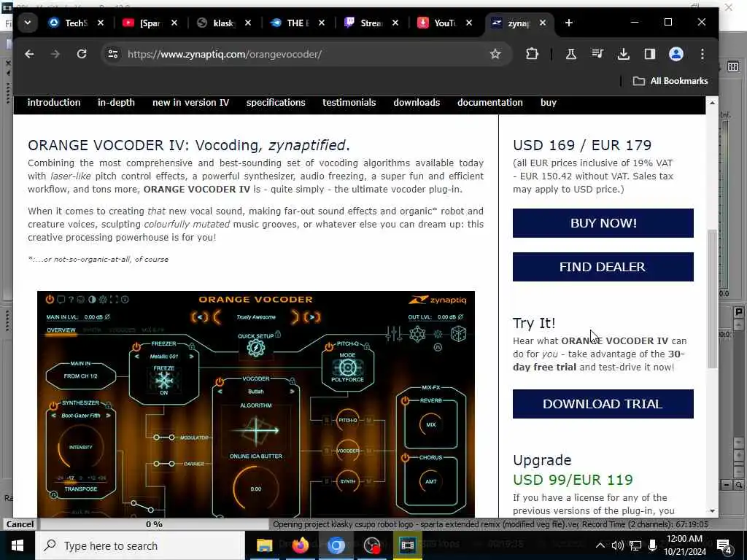The image size is (747, 560).
Task: Open a new browser tab
Action: click(568, 23)
